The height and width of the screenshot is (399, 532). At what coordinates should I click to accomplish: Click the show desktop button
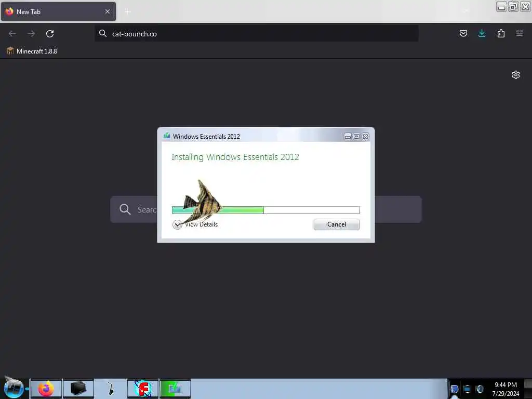pos(528,389)
